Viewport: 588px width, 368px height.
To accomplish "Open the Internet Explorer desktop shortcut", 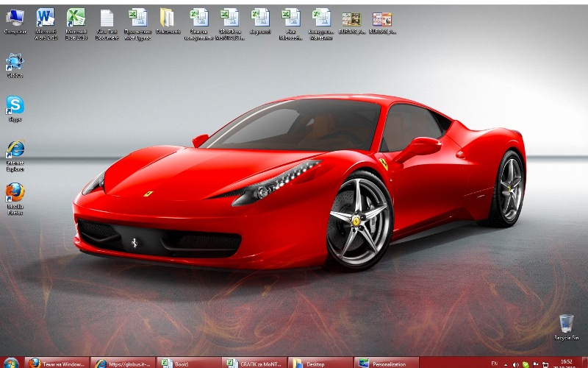I will [x=15, y=151].
